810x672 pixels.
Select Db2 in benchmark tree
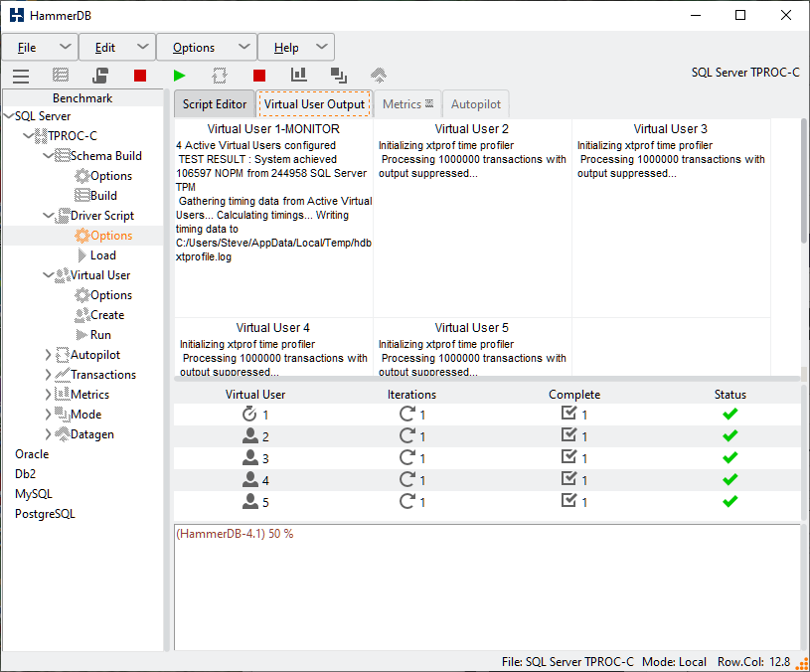[x=25, y=474]
